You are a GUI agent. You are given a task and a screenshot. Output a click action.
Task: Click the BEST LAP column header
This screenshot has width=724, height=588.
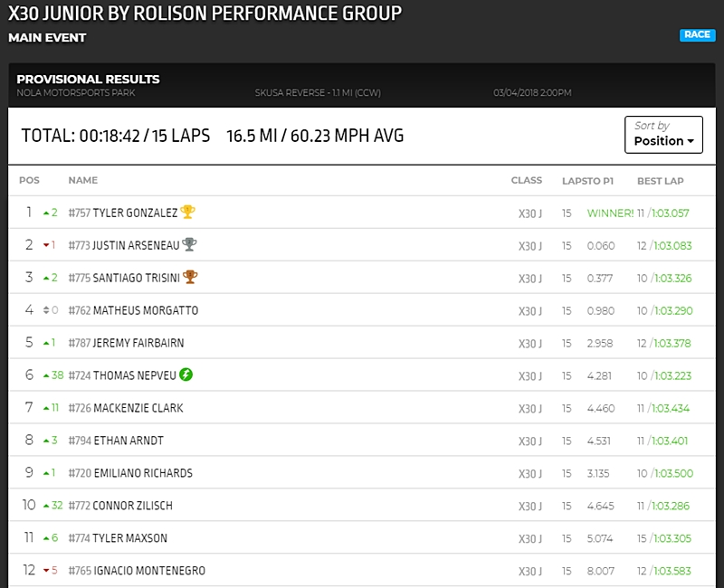660,181
